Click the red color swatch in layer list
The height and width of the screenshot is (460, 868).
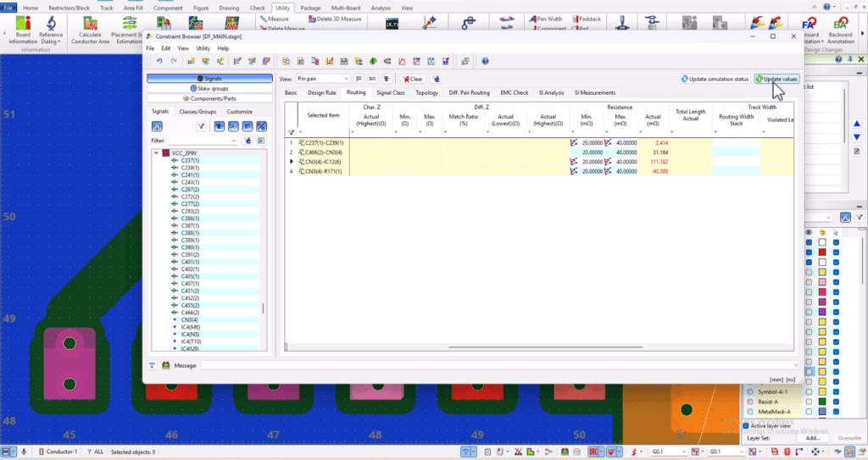822,252
